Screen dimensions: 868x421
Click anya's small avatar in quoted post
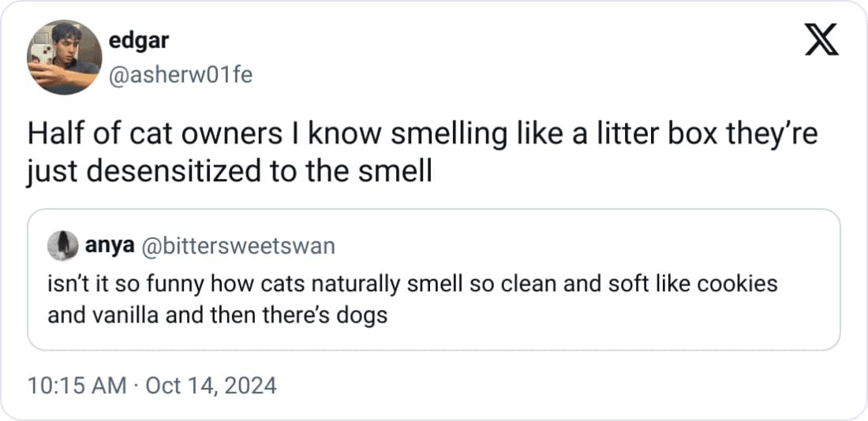62,247
